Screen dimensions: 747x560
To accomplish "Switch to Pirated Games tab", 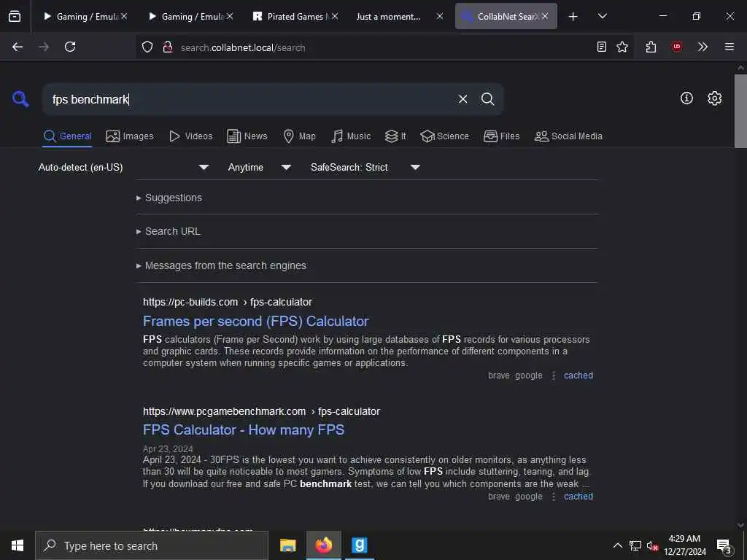I will [x=295, y=16].
